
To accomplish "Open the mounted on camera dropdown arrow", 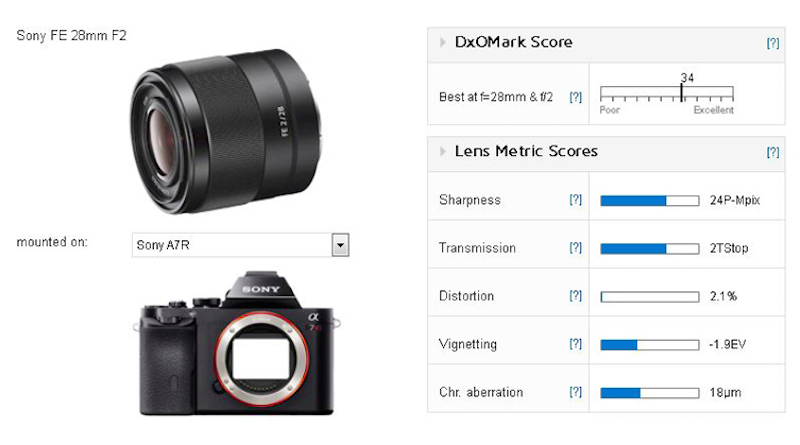I will [340, 245].
